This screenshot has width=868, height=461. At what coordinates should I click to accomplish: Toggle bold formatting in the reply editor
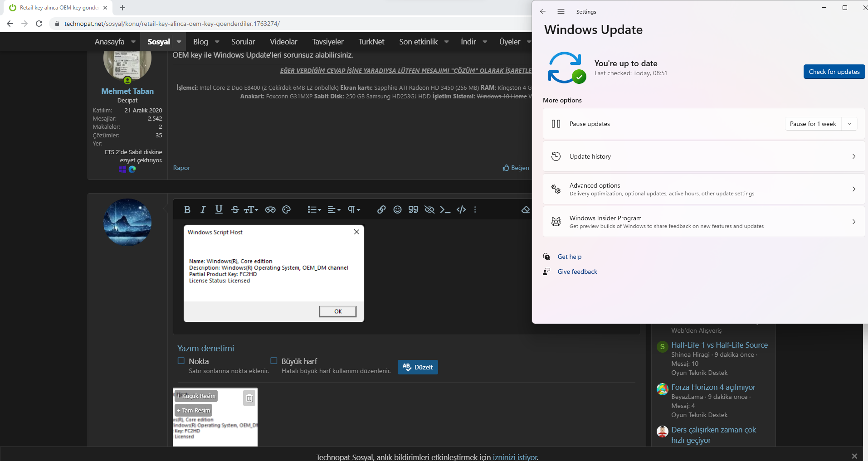(x=187, y=209)
